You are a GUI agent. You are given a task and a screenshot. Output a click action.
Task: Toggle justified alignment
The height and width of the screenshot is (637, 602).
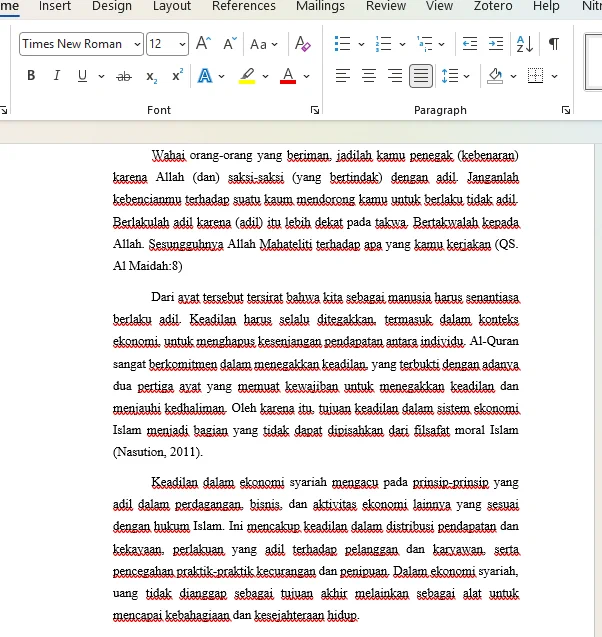pos(421,76)
